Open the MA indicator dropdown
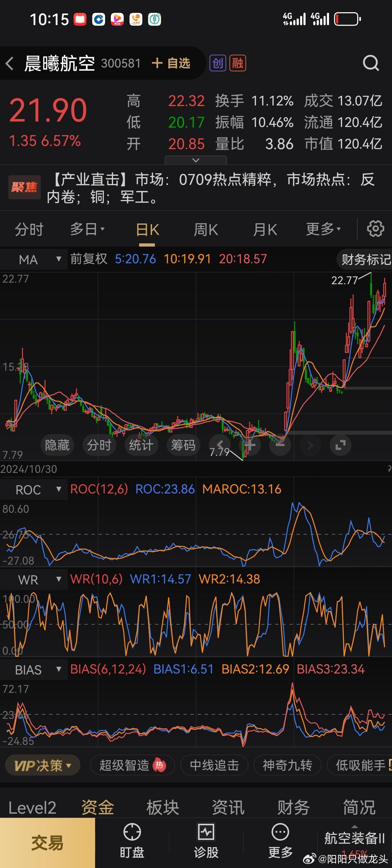This screenshot has height=868, width=392. point(34,259)
